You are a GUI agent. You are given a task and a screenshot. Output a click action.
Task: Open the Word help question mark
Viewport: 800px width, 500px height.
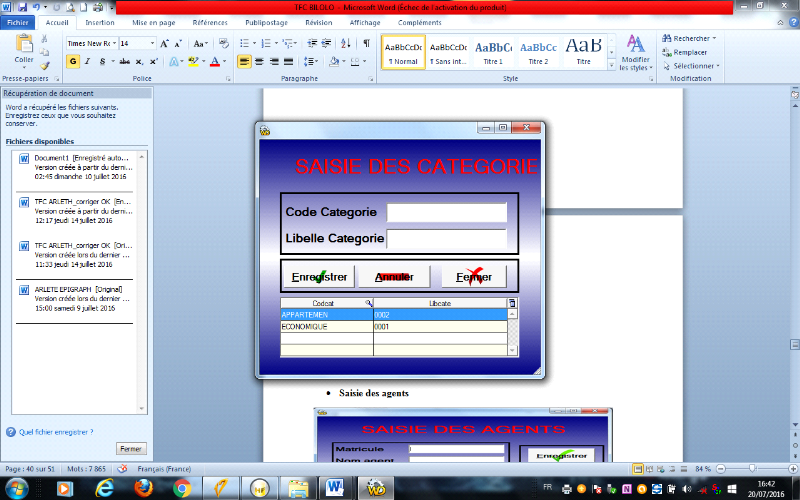[x=793, y=22]
